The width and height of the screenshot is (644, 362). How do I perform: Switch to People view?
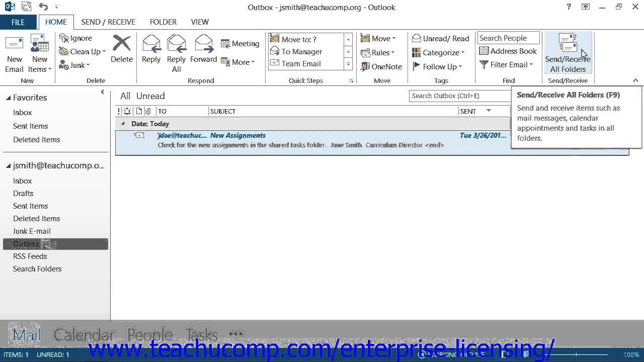click(150, 335)
